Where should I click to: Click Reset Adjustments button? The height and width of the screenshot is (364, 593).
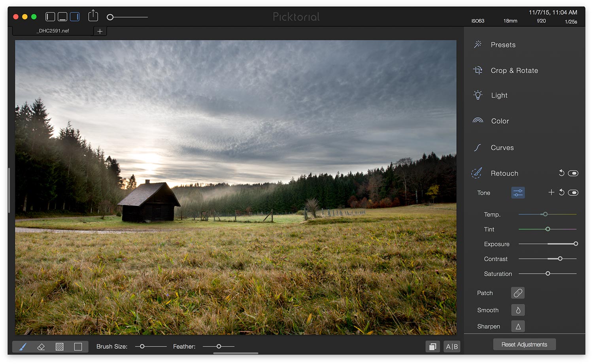click(524, 344)
